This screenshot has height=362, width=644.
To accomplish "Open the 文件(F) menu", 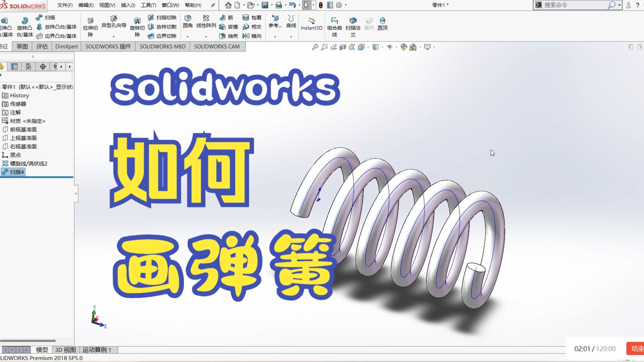I will [65, 5].
